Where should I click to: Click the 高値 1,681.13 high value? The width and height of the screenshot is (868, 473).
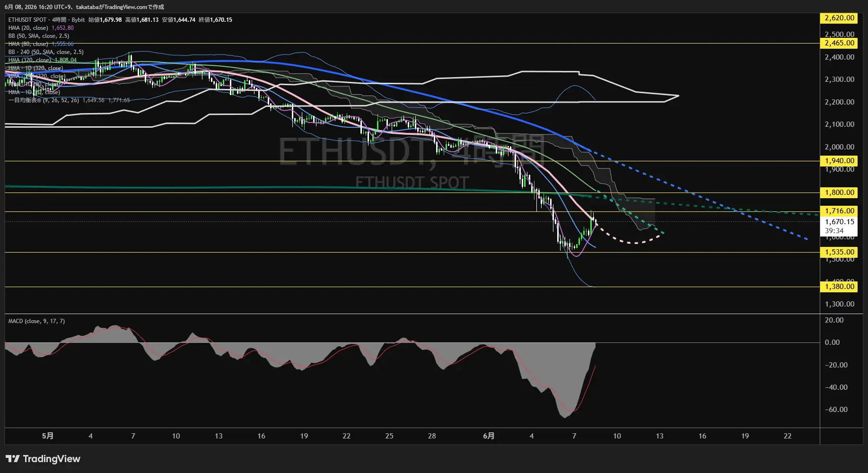pyautogui.click(x=142, y=20)
